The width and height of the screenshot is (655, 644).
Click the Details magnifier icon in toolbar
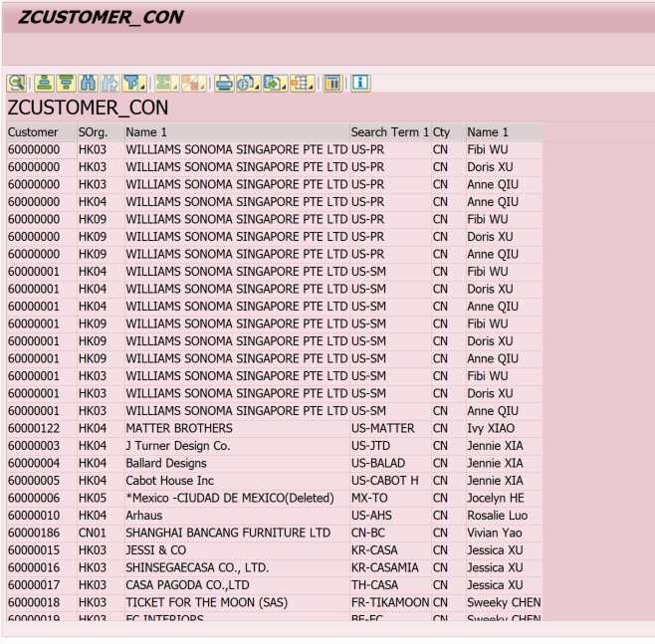pos(16,83)
